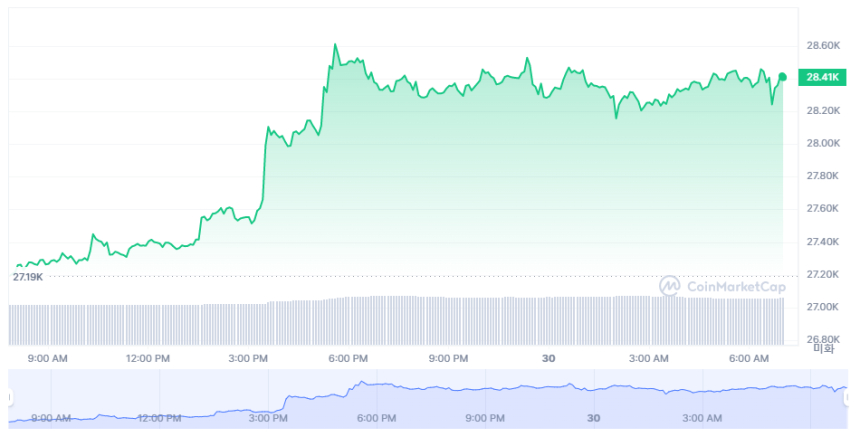Screen dimensions: 860x437
Task: Click the blue mini chart line in navigator
Action: click(x=450, y=389)
